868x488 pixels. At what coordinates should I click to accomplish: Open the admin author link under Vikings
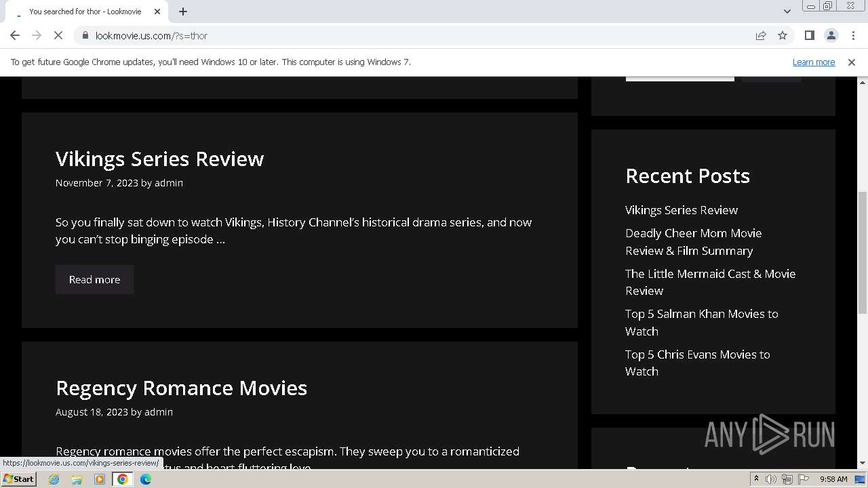(x=169, y=183)
